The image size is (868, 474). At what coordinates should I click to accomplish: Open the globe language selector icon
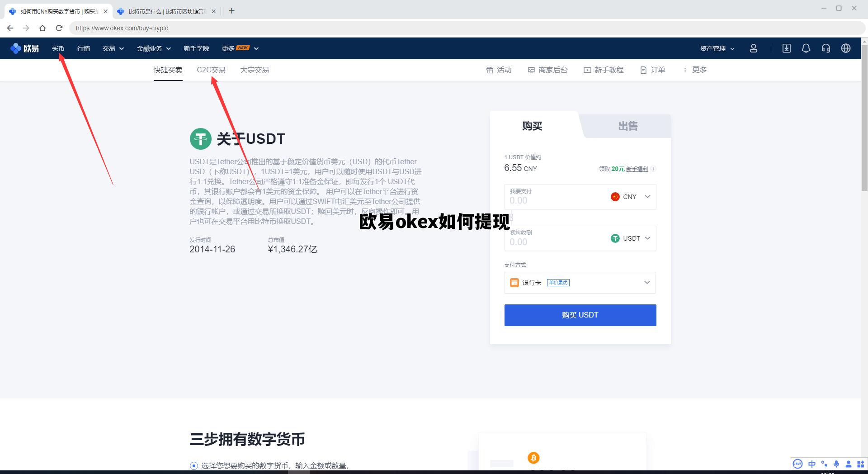click(x=846, y=48)
